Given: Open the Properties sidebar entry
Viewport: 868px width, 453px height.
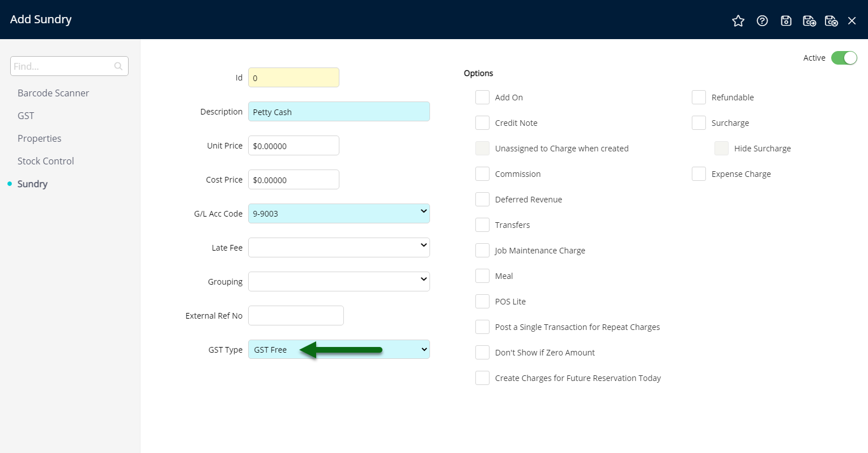Looking at the screenshot, I should point(39,138).
